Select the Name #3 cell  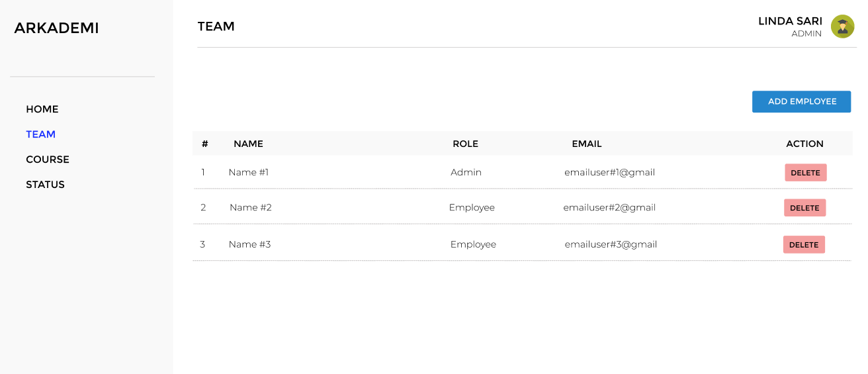pos(249,245)
